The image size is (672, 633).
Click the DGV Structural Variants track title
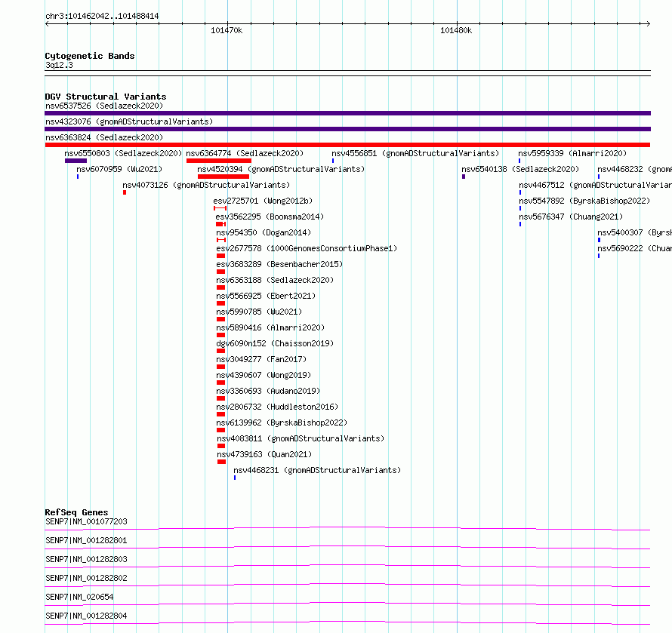pos(106,97)
